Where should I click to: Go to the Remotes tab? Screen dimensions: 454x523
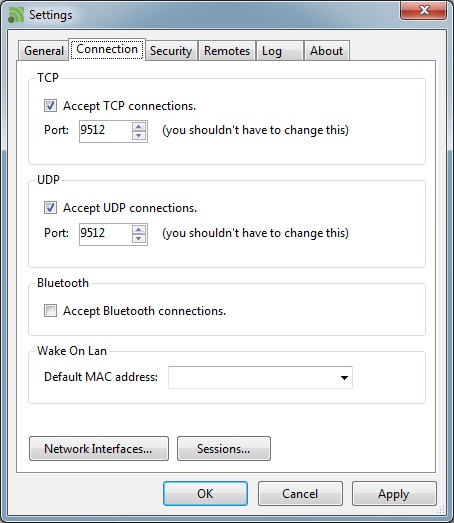227,51
